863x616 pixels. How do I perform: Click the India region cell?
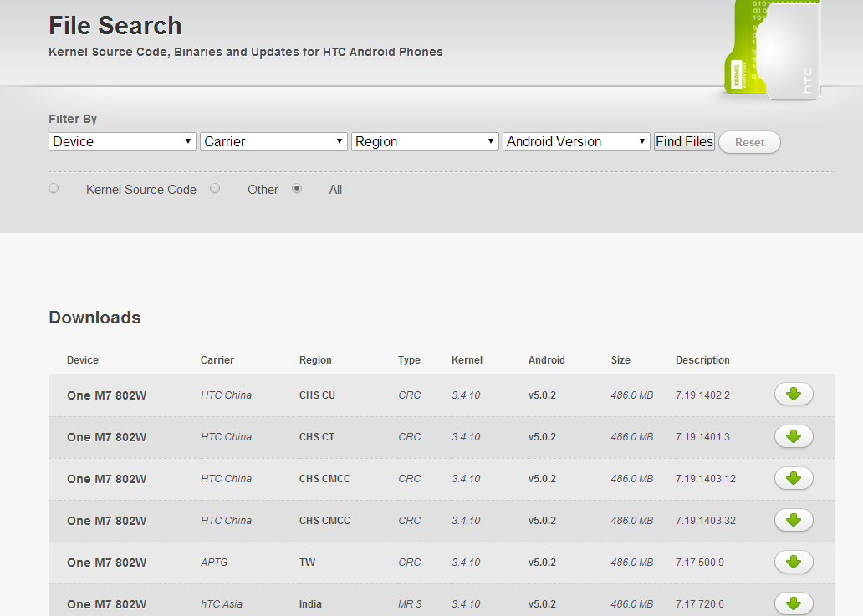pos(310,604)
